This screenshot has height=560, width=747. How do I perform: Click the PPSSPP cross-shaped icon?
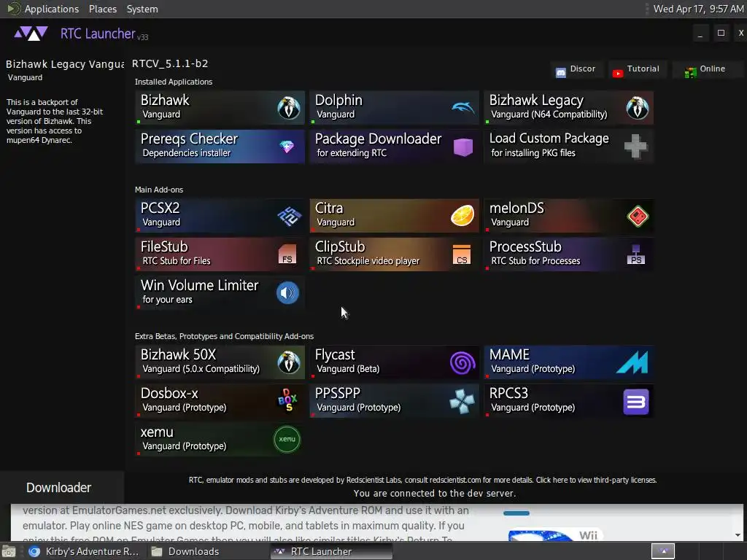point(462,401)
